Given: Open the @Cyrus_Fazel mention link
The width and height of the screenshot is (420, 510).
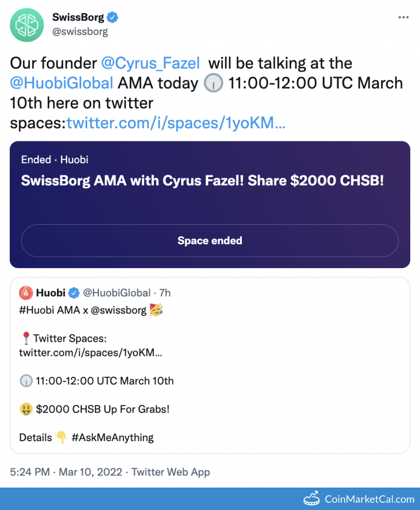Looking at the screenshot, I should 151,63.
